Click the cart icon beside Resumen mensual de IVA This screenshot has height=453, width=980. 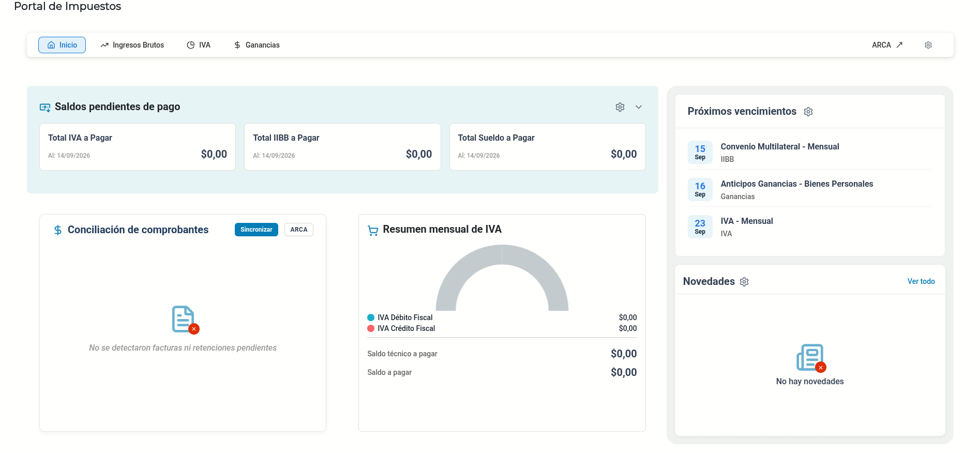[373, 230]
